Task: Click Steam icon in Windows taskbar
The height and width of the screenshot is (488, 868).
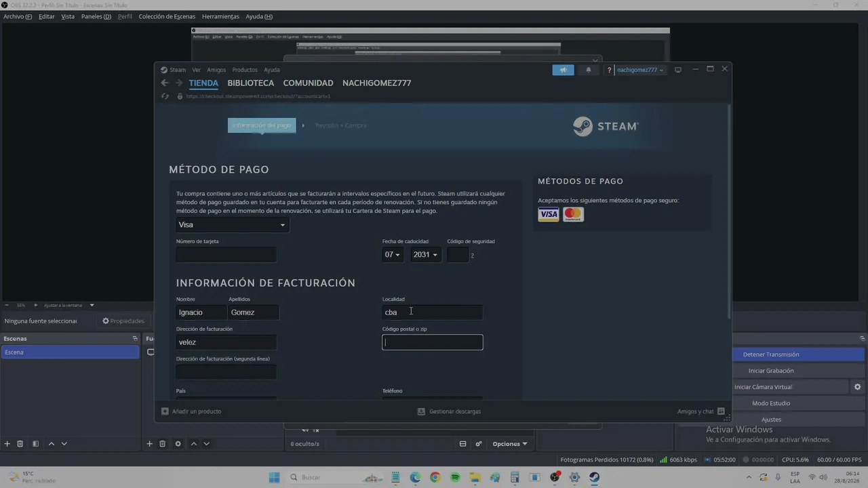Action: click(594, 477)
